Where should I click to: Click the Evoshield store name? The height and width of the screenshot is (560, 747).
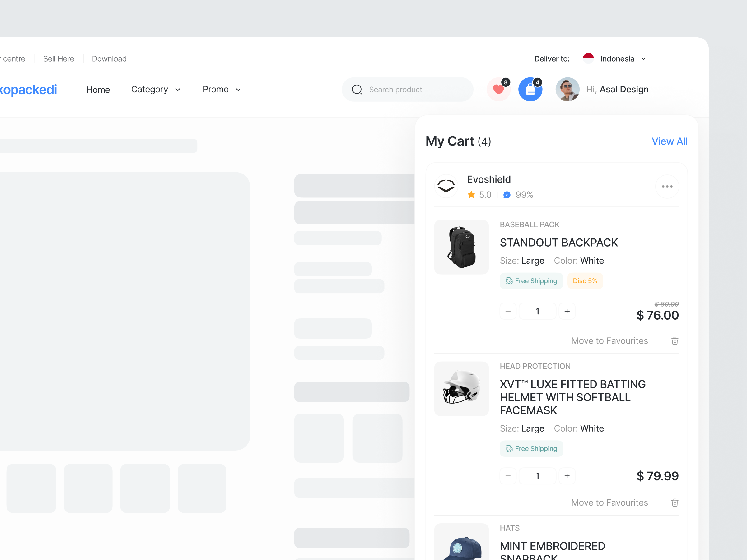pyautogui.click(x=489, y=179)
